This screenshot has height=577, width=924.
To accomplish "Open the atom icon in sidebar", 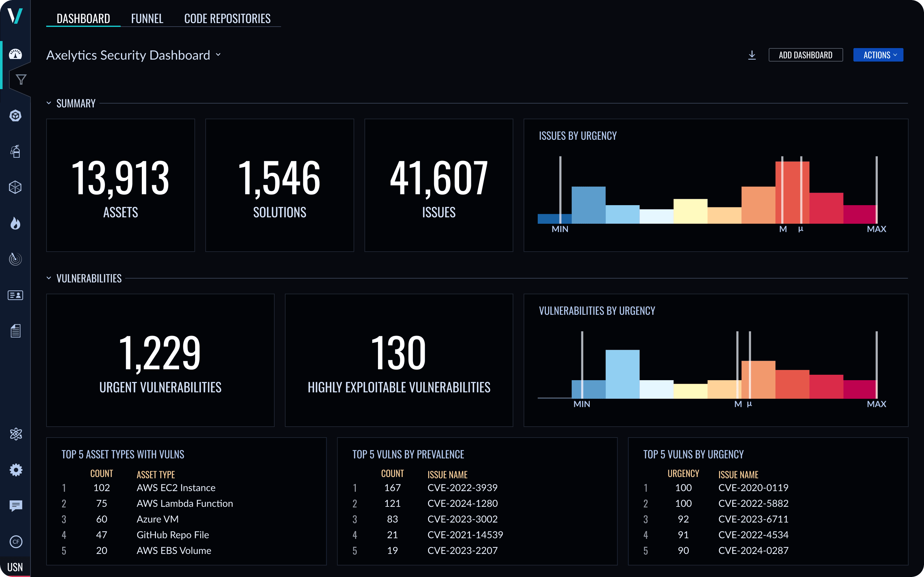I will [x=16, y=434].
